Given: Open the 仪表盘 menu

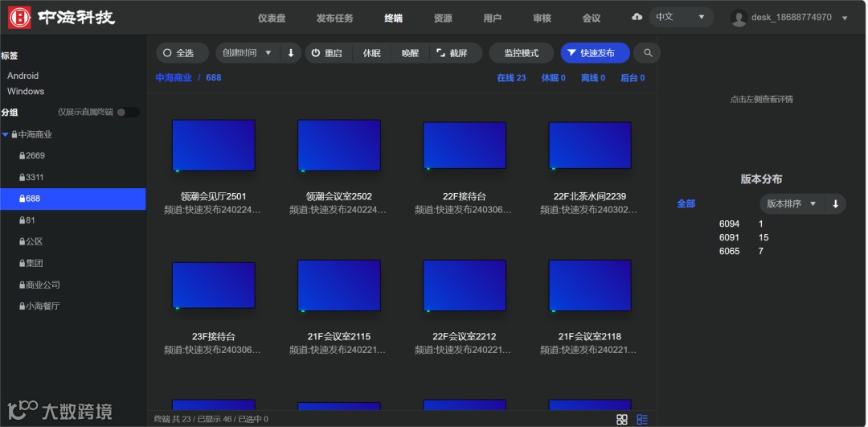Looking at the screenshot, I should click(x=272, y=18).
